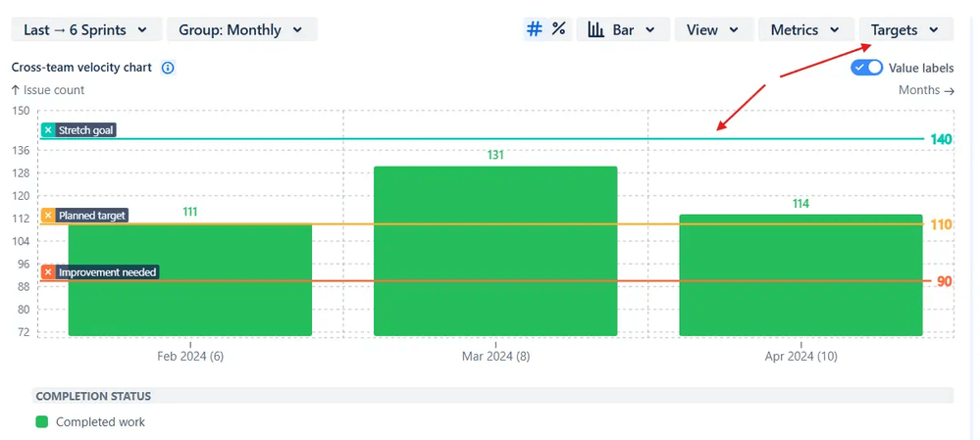Viewport: 980px width, 440px height.
Task: Open the View dropdown
Action: tap(714, 29)
